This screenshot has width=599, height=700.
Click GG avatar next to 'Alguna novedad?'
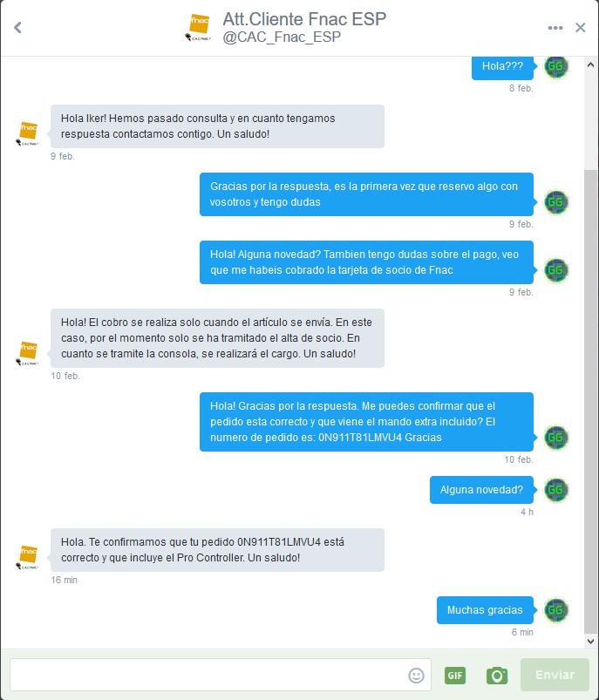tap(555, 490)
